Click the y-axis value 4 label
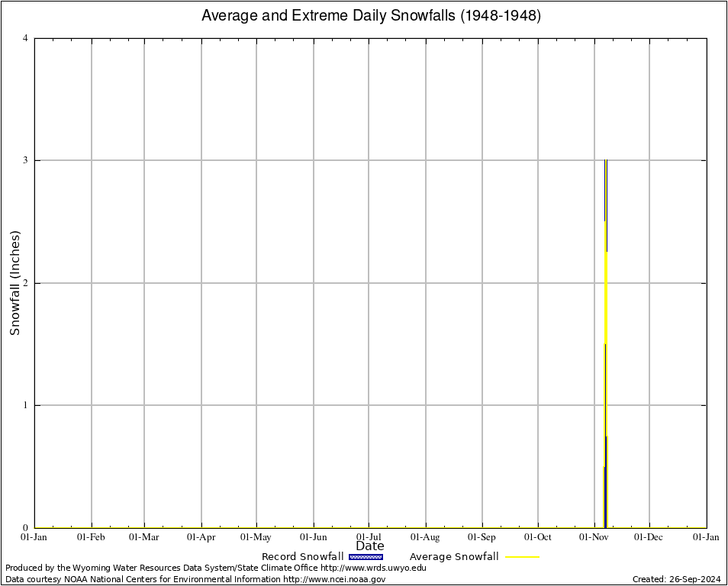Image resolution: width=728 pixels, height=586 pixels. click(26, 38)
